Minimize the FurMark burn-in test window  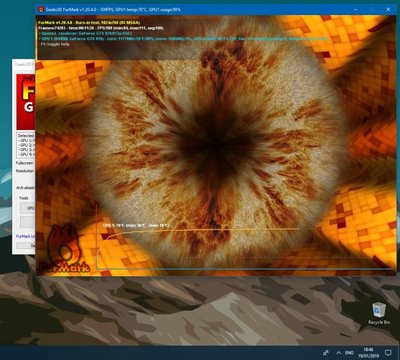pyautogui.click(x=357, y=10)
